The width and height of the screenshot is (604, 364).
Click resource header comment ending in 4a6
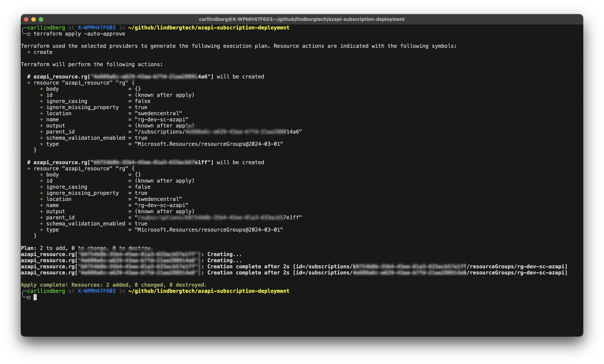click(x=145, y=77)
